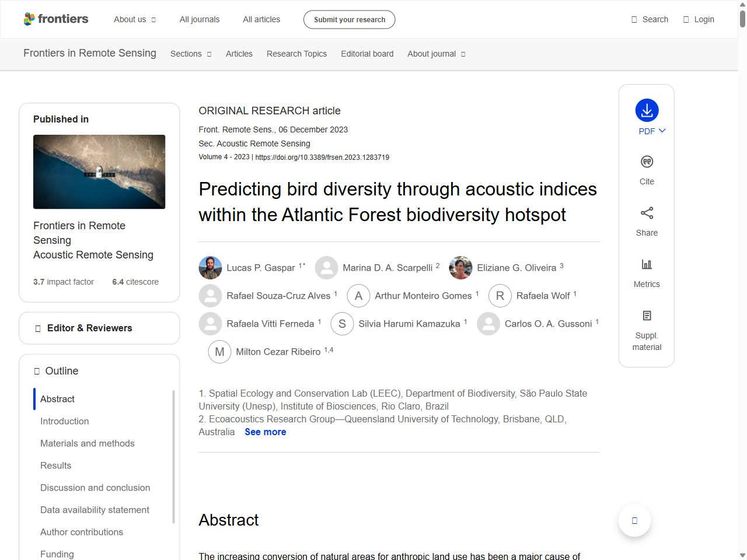The image size is (747, 560).
Task: Expand the About journal menu
Action: tap(436, 54)
